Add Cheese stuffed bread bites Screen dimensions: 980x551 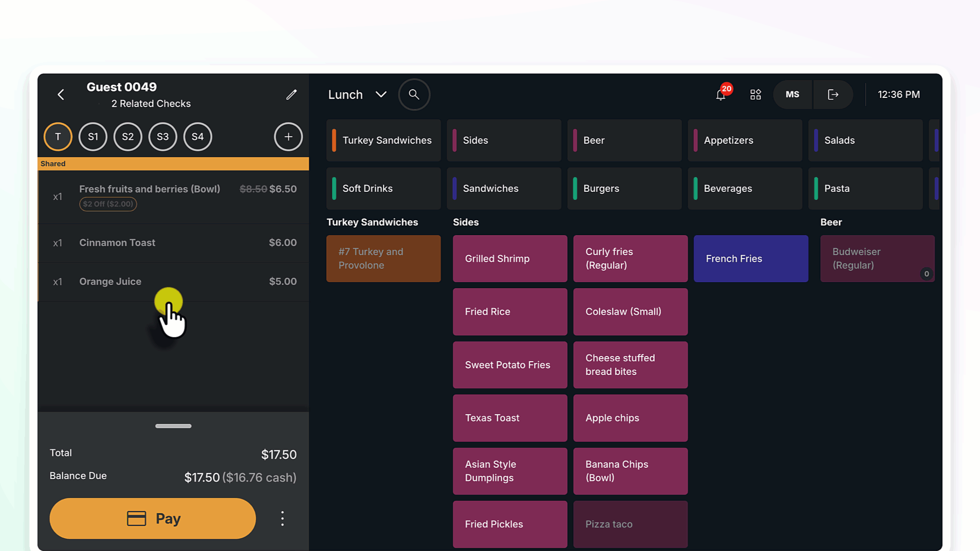tap(630, 365)
